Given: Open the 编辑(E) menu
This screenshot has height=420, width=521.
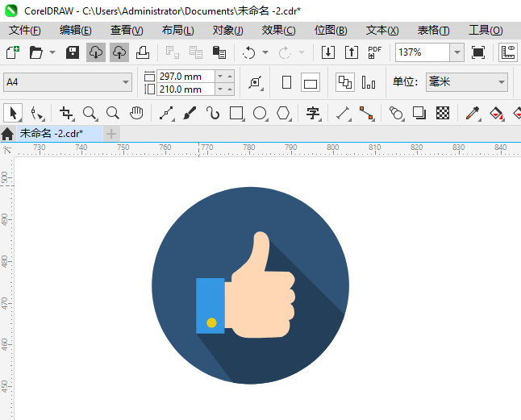Looking at the screenshot, I should click(x=76, y=30).
